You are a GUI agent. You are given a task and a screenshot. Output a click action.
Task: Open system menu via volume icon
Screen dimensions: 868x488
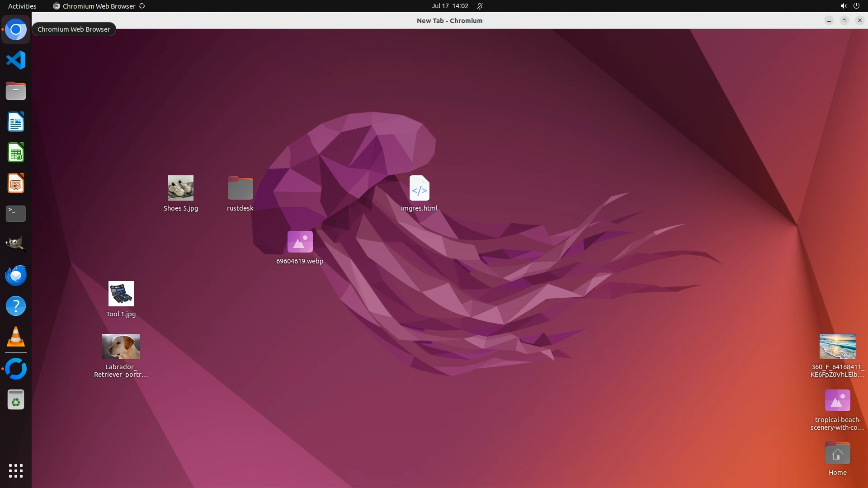tap(843, 6)
